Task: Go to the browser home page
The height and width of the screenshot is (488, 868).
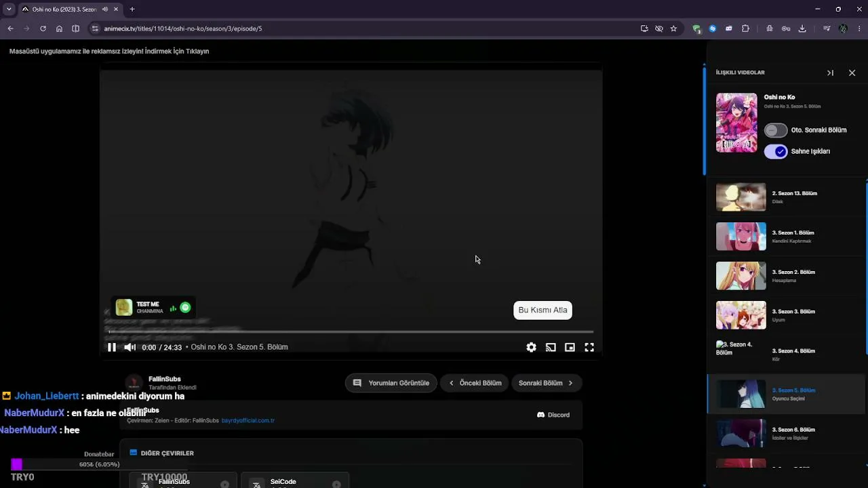Action: 59,28
